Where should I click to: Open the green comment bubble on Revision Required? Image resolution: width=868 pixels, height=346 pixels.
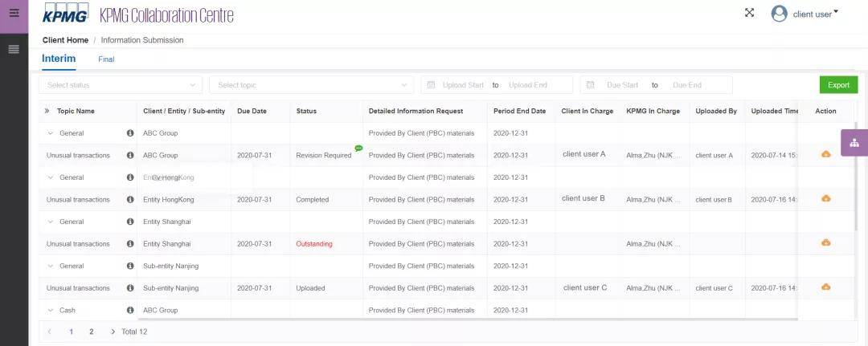(x=358, y=149)
